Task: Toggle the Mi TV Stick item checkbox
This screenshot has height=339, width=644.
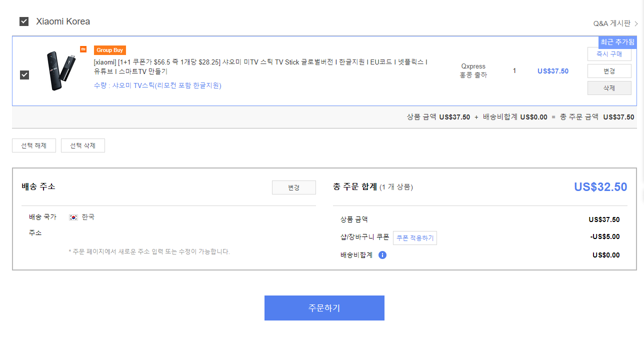Action: coord(24,75)
